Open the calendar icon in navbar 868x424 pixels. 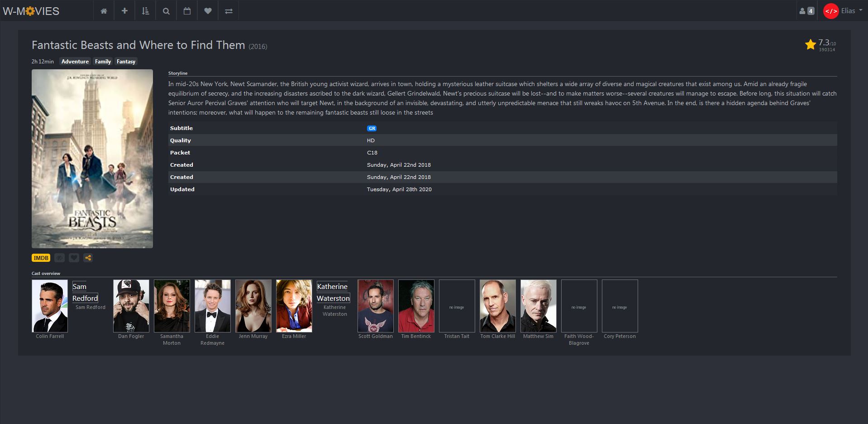(x=187, y=11)
